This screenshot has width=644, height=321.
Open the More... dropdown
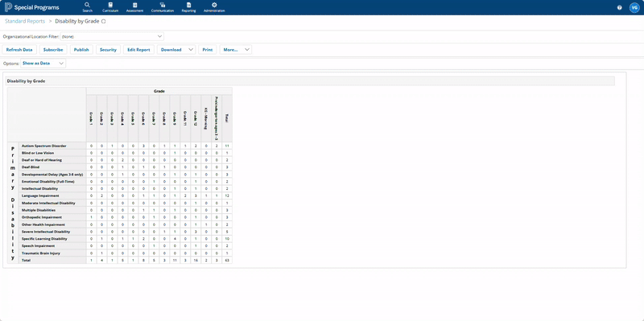pyautogui.click(x=236, y=50)
